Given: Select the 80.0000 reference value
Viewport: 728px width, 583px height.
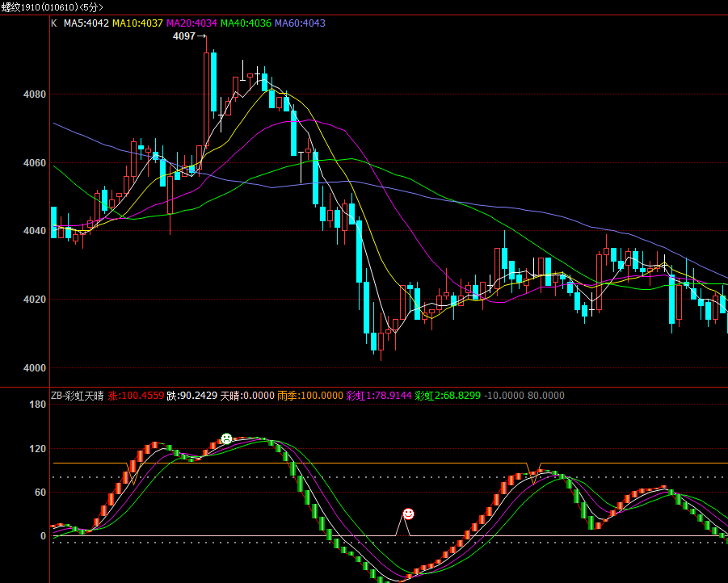Looking at the screenshot, I should pyautogui.click(x=546, y=396).
